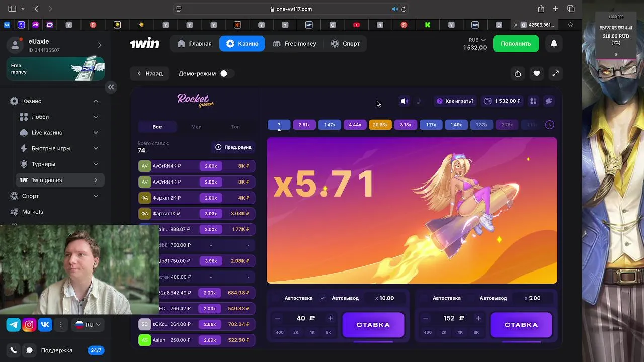Image resolution: width=644 pixels, height=362 pixels.
Task: Click the Пополнить deposit button
Action: 516,44
